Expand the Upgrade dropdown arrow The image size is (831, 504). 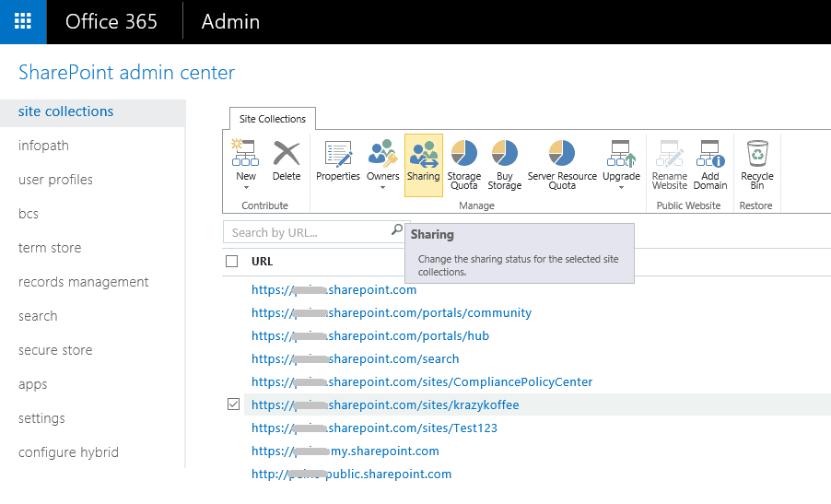click(x=621, y=188)
